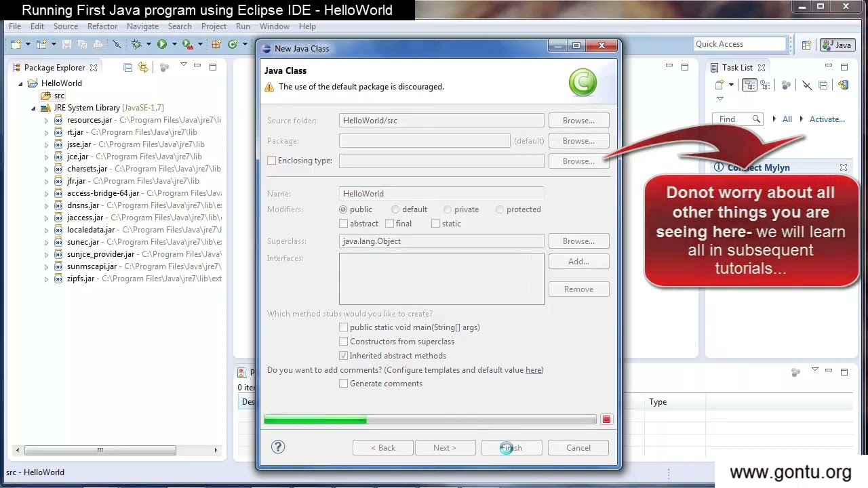868x488 pixels.
Task: Click the green Run button icon
Action: (162, 44)
